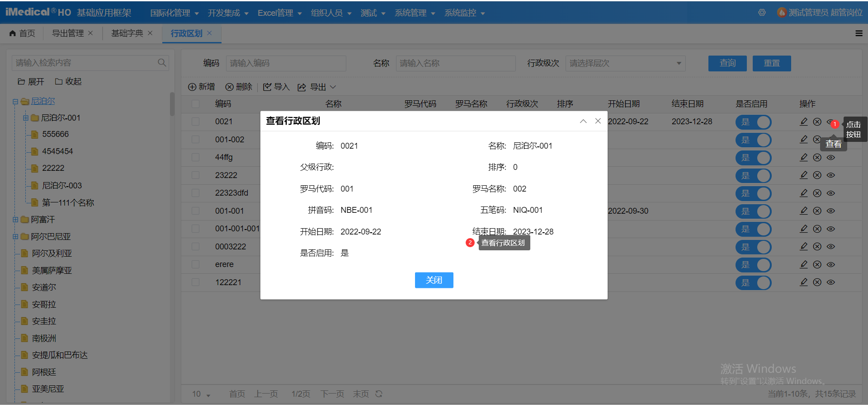Click the eye view icon on the erere row
Viewport: 868px width, 408px height.
(831, 264)
